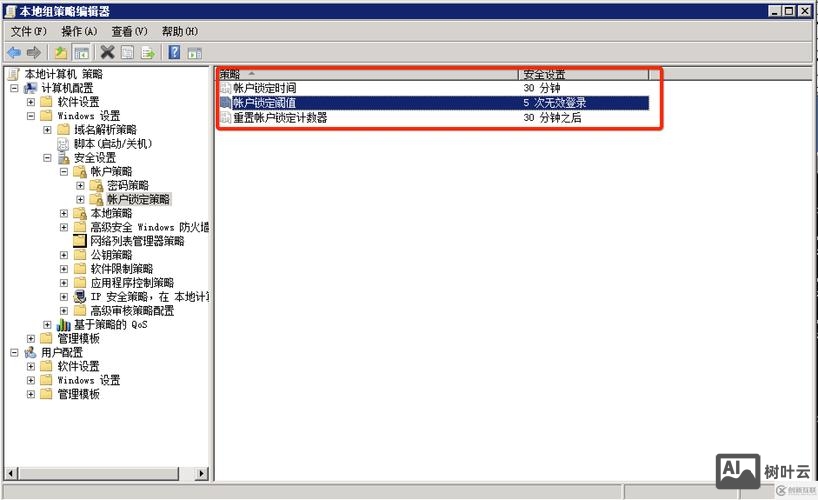Open the 文件(F) menu
Image resolution: width=818 pixels, height=500 pixels.
[29, 31]
